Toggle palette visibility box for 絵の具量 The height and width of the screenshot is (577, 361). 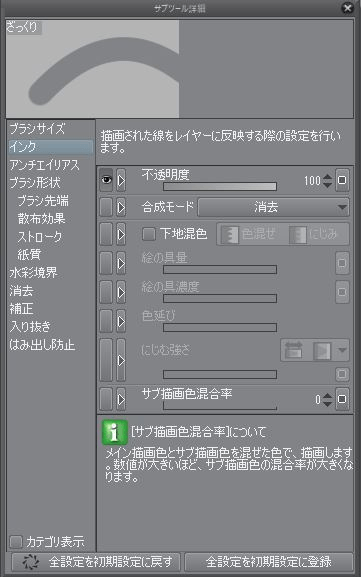point(106,263)
